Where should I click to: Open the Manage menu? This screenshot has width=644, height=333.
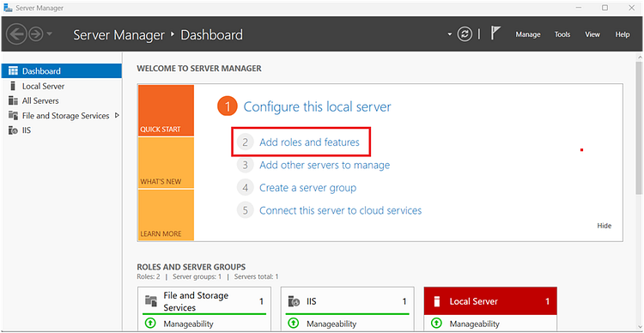click(528, 34)
